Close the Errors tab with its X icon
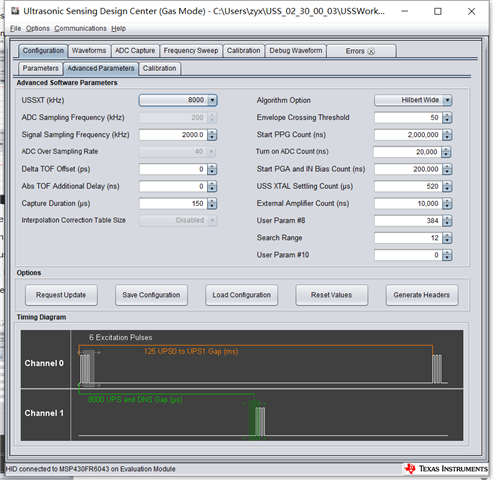 (x=371, y=51)
